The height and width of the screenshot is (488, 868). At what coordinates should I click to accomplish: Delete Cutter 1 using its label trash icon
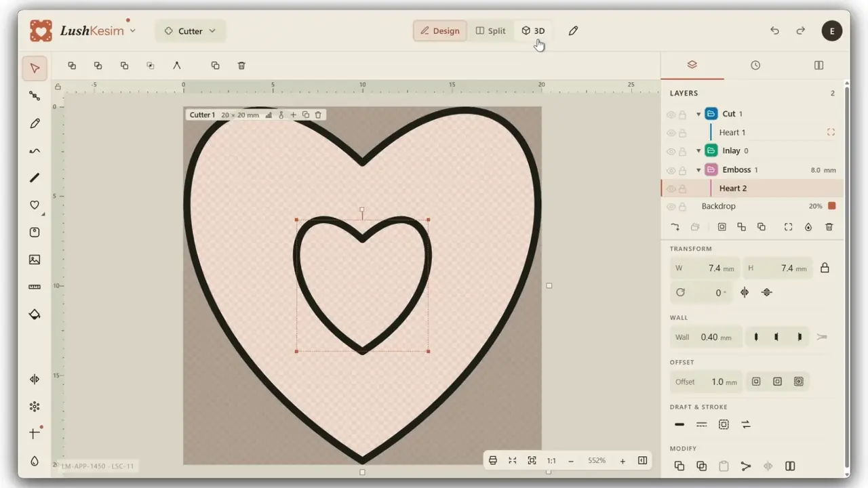pyautogui.click(x=318, y=115)
